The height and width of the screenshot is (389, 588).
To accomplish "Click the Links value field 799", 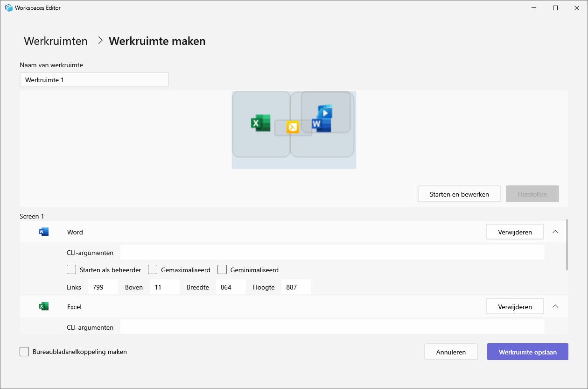I will (x=103, y=287).
